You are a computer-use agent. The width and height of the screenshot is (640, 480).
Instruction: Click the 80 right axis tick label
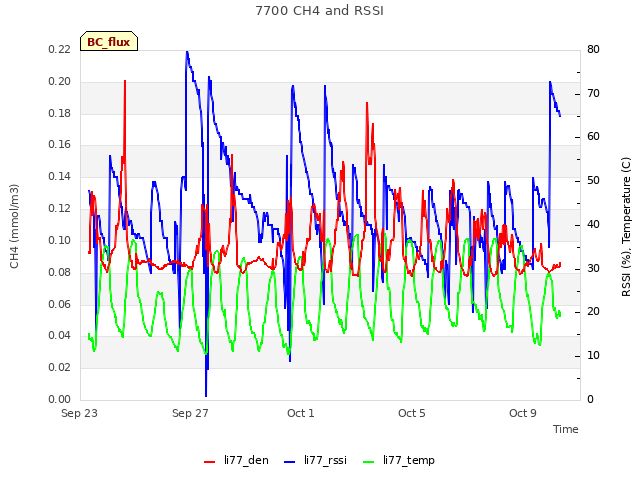[593, 49]
